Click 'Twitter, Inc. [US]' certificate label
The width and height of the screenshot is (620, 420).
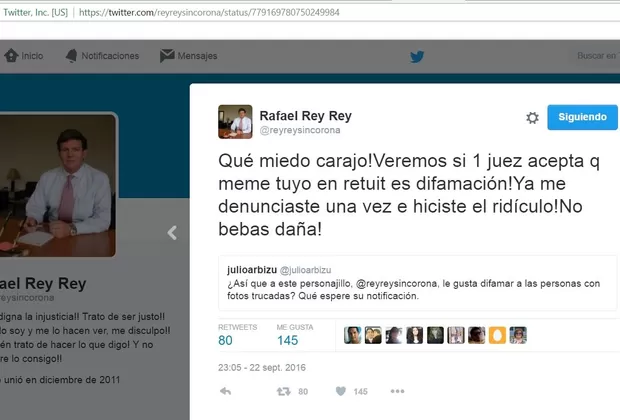36,13
